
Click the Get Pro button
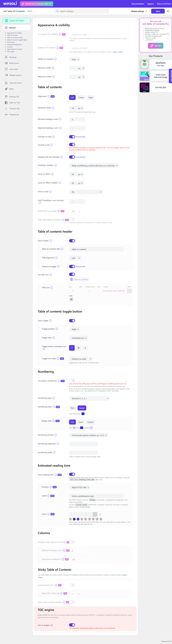156,46
